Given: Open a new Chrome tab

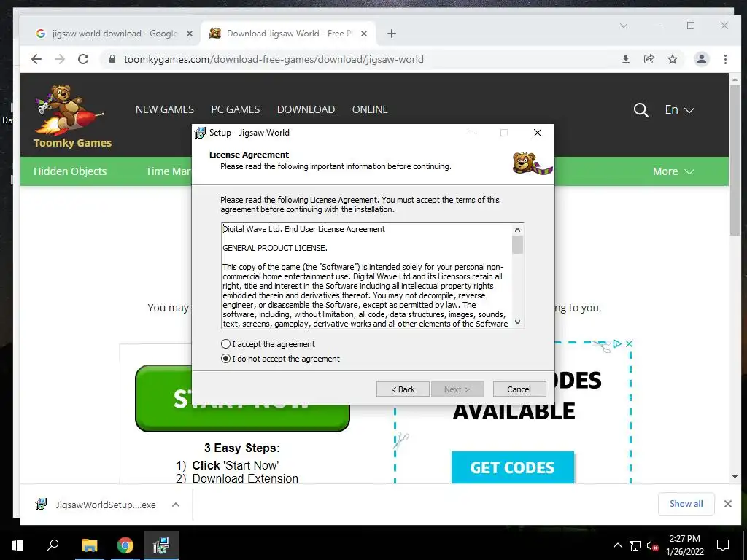Looking at the screenshot, I should click(x=392, y=34).
